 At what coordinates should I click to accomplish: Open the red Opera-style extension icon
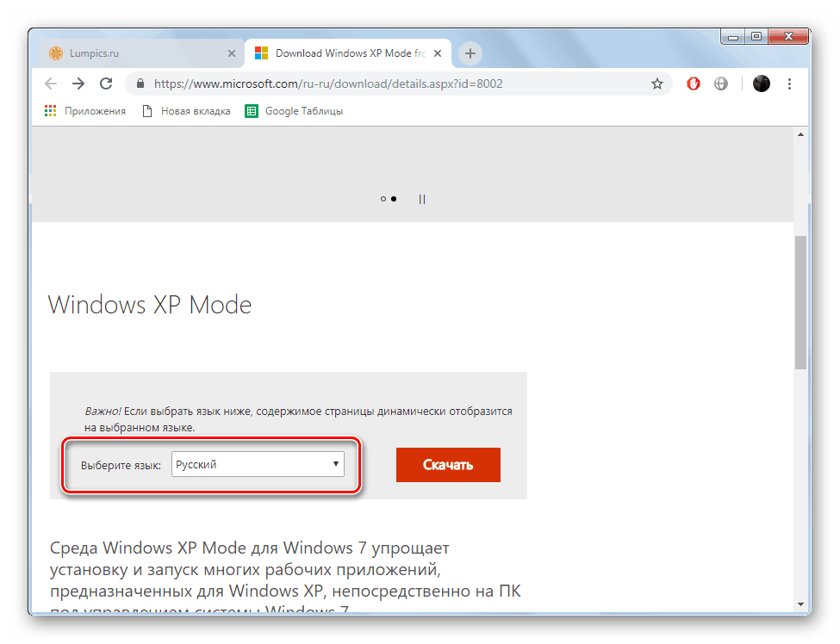694,84
